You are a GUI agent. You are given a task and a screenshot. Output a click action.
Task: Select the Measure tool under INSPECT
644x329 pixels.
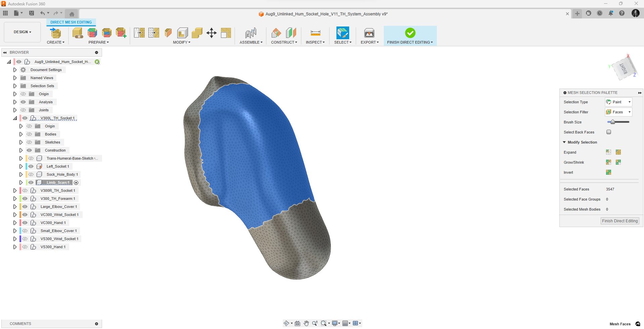[x=315, y=33]
